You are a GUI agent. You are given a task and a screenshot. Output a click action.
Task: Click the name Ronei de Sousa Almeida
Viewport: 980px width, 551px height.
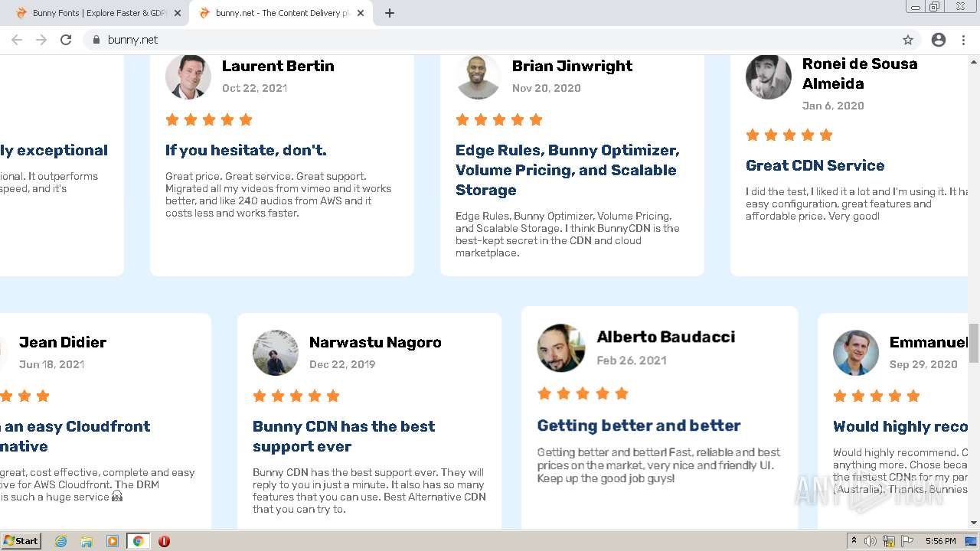(860, 73)
